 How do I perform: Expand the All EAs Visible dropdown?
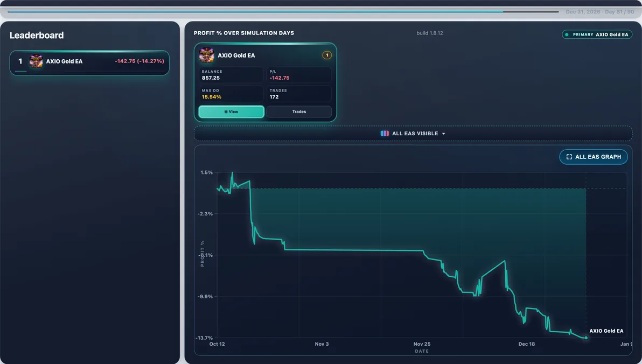pos(413,134)
